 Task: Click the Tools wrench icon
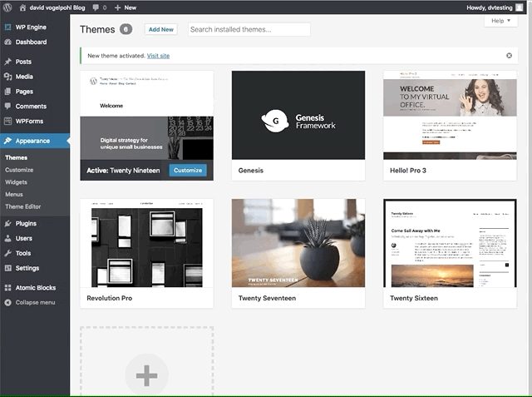pos(7,253)
